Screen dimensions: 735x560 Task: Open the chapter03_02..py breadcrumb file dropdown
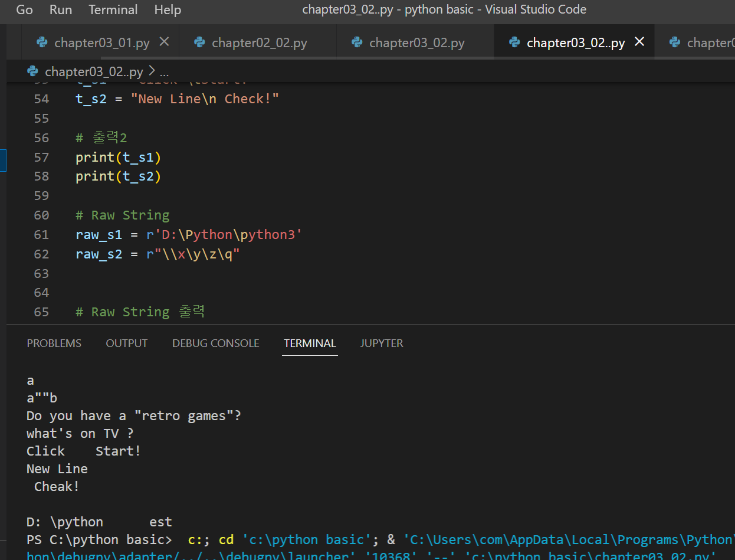tap(94, 71)
